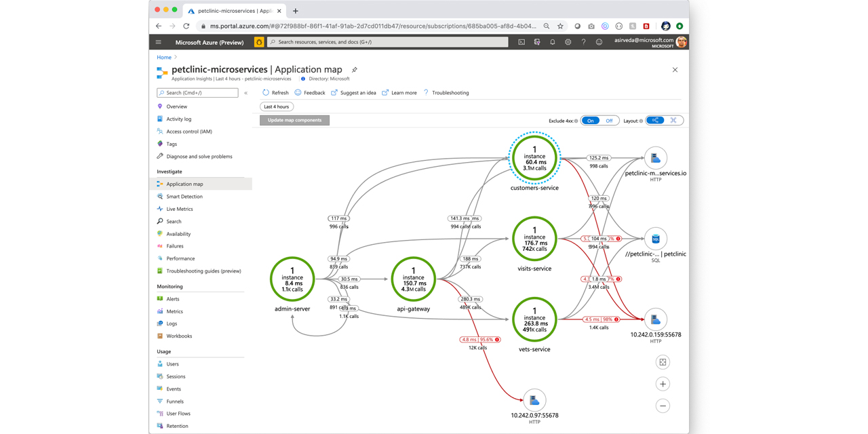Click the zoom in plus button
Viewport: 868px width, 434px height.
pyautogui.click(x=663, y=384)
